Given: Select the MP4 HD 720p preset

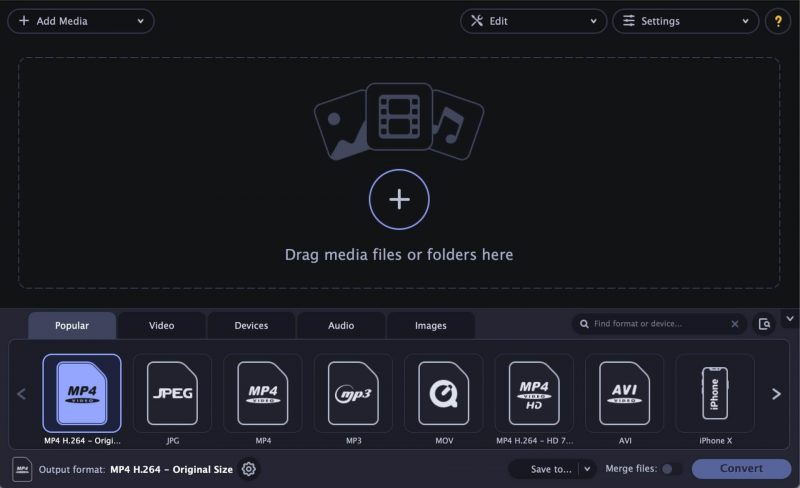Looking at the screenshot, I should pos(534,394).
